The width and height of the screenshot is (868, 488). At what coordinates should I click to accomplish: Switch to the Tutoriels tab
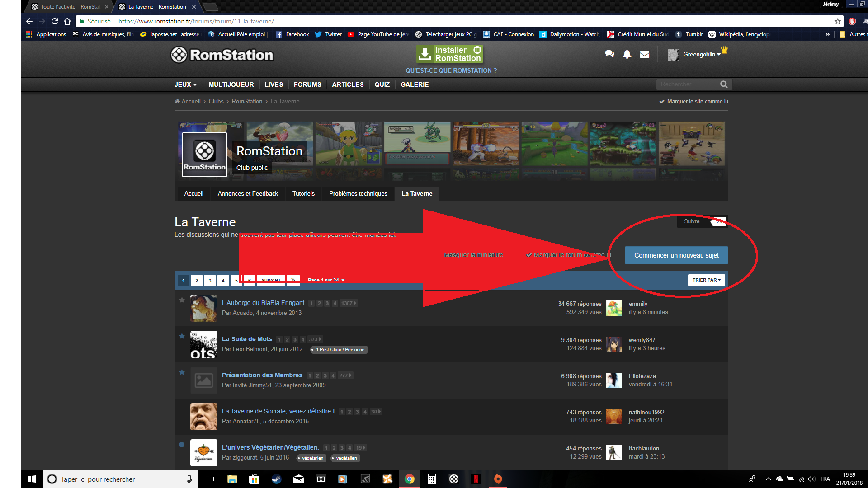303,193
